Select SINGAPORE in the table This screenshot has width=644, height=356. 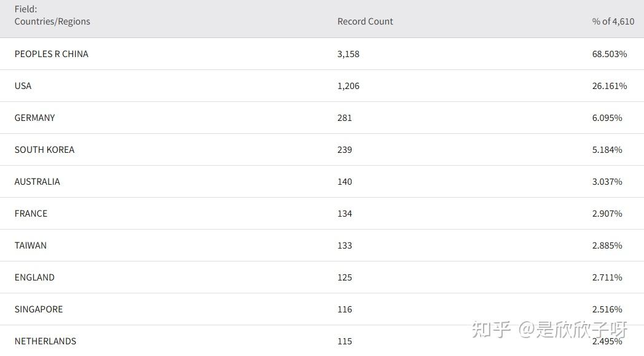[39, 309]
